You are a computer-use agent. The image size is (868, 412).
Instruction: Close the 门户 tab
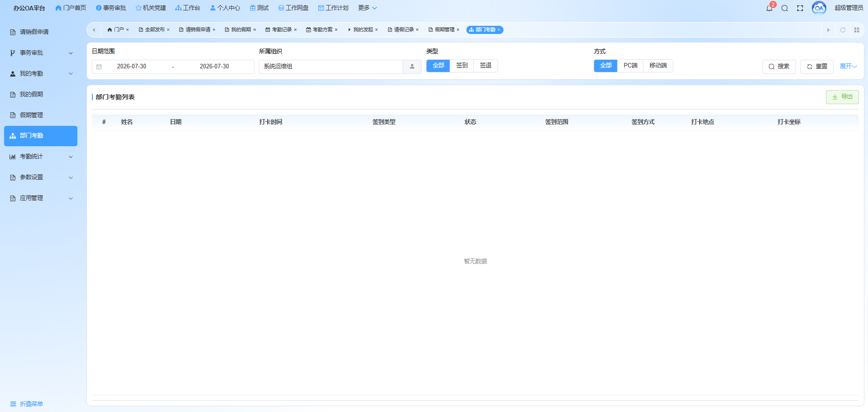pos(128,30)
